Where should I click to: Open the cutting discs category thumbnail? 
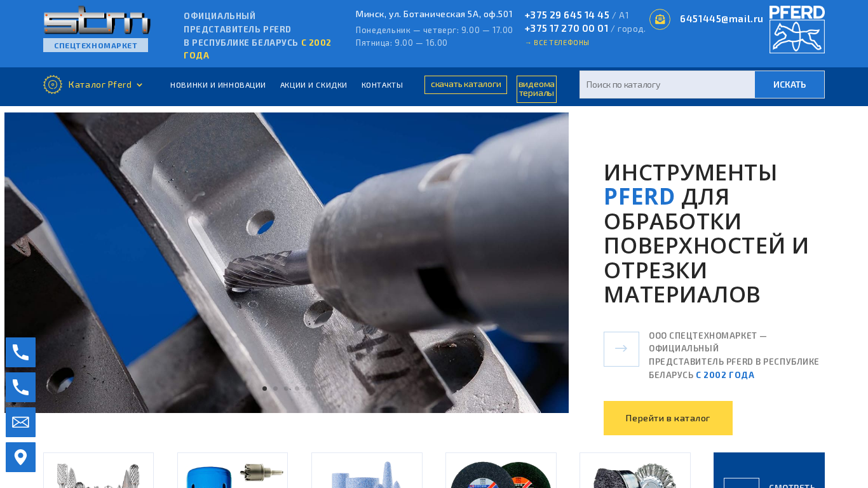click(501, 470)
